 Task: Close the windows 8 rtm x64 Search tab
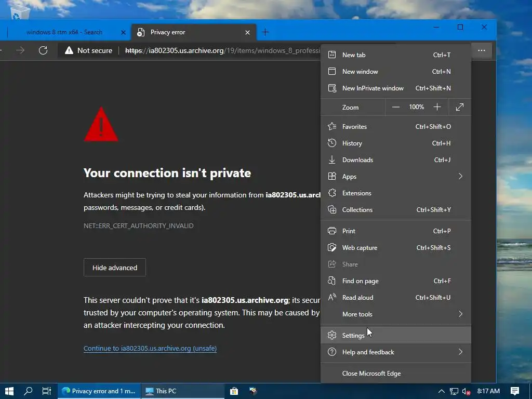pyautogui.click(x=124, y=32)
